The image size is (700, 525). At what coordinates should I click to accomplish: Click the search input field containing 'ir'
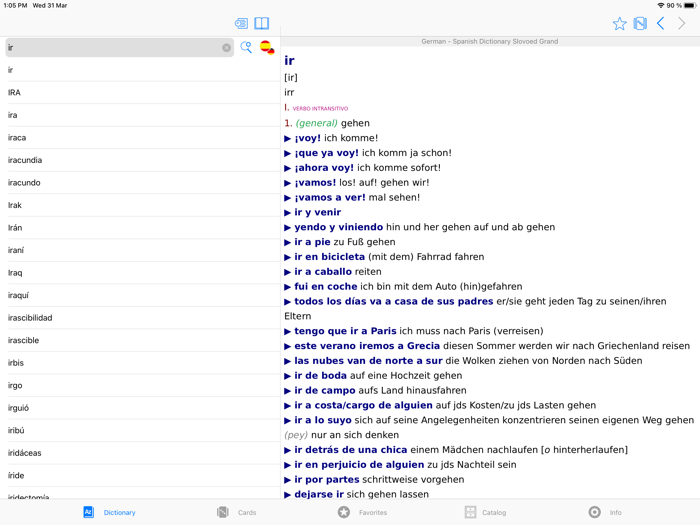pos(119,48)
